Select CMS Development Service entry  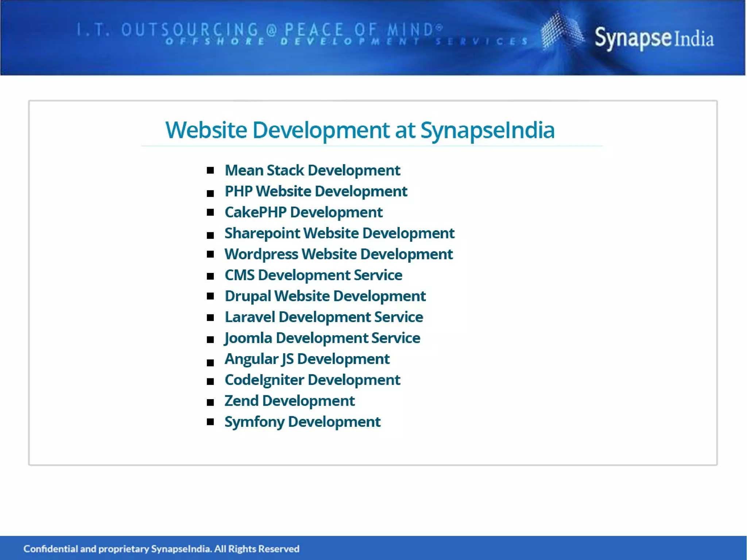pyautogui.click(x=313, y=275)
